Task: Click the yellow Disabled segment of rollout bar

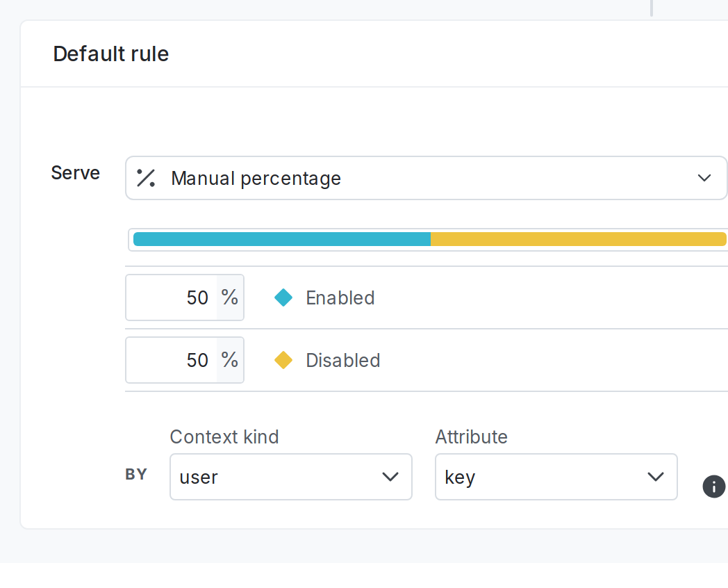Action: coord(579,239)
